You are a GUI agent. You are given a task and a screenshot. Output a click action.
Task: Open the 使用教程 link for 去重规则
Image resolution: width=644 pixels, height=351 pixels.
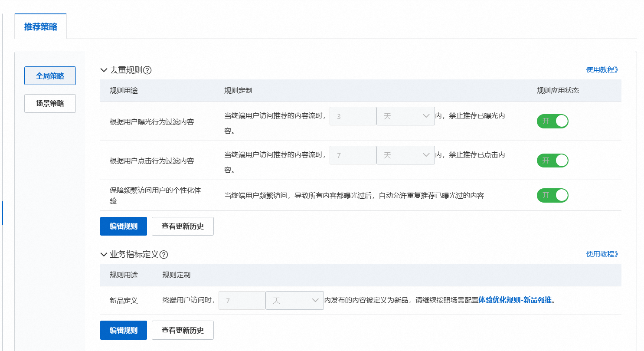pos(602,70)
